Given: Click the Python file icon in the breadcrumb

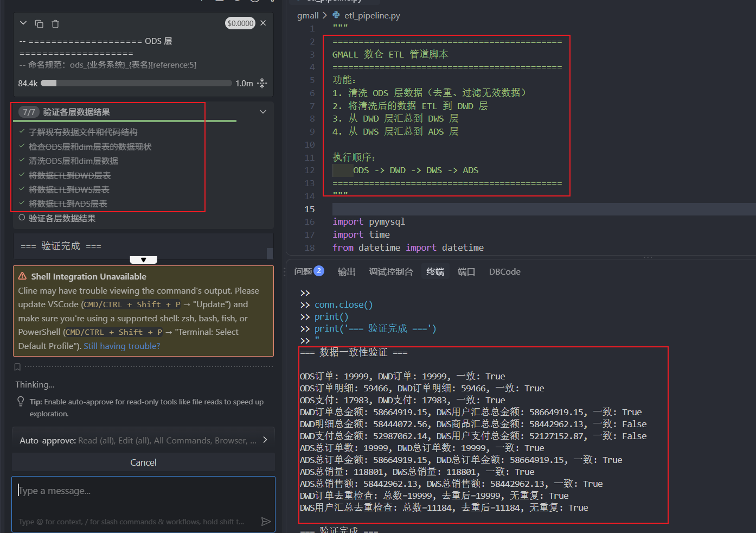Looking at the screenshot, I should 336,15.
